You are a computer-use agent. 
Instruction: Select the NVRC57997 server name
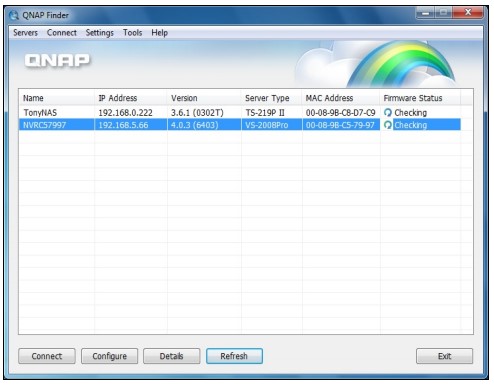pos(44,125)
